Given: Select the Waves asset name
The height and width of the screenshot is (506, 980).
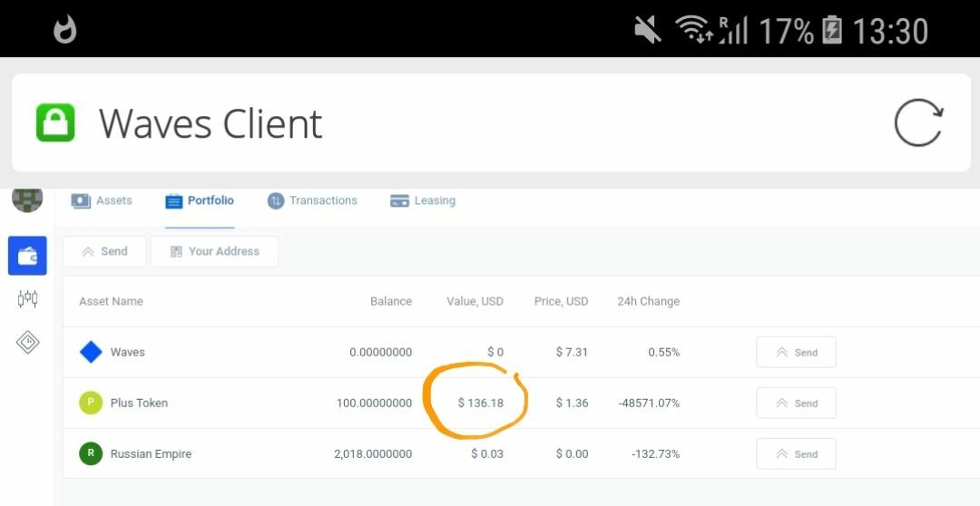Looking at the screenshot, I should 128,353.
